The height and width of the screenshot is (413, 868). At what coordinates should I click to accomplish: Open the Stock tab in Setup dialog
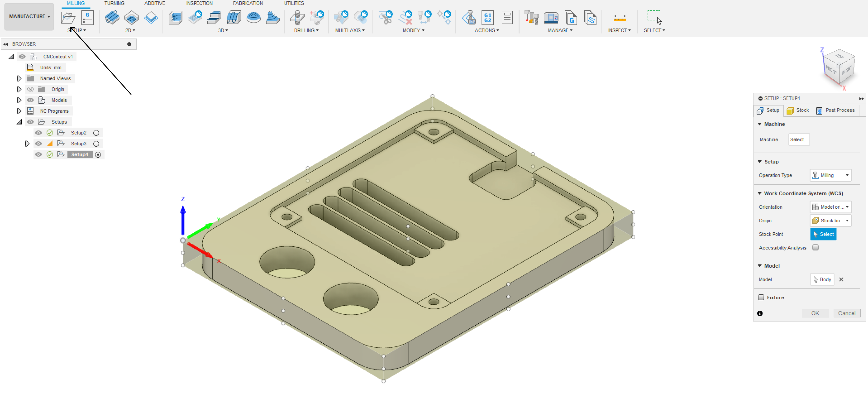[798, 110]
